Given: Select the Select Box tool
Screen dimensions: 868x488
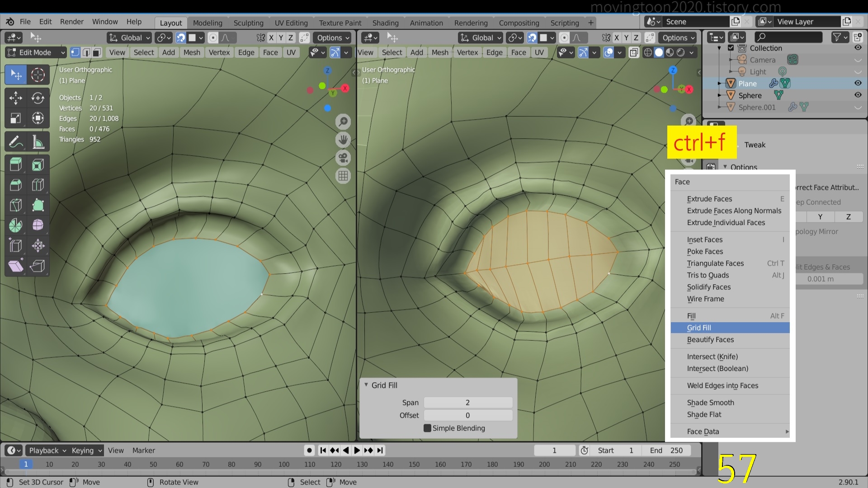Looking at the screenshot, I should [16, 75].
